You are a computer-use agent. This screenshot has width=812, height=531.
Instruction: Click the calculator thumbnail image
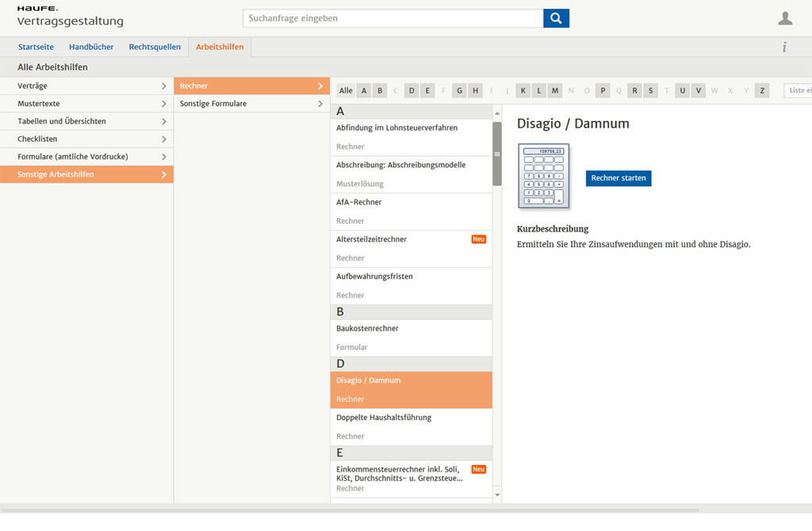tap(543, 176)
